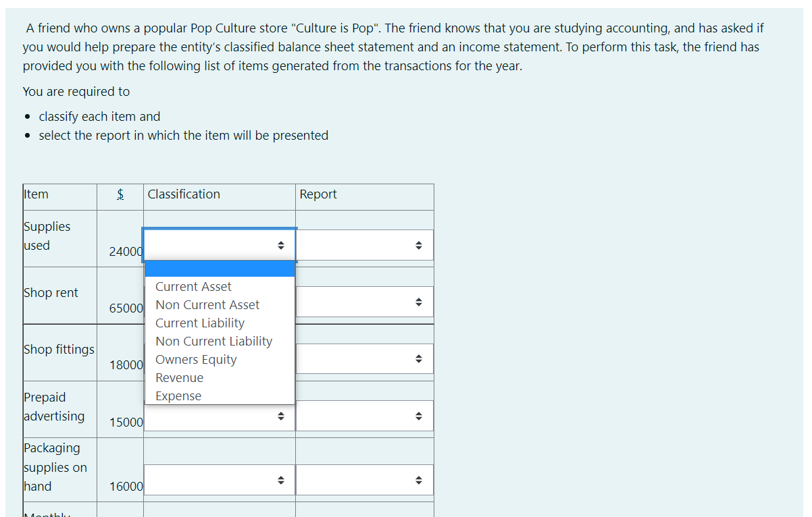The height and width of the screenshot is (517, 812).
Task: Open Report dropdown for Prepaid advertising
Action: pos(365,416)
